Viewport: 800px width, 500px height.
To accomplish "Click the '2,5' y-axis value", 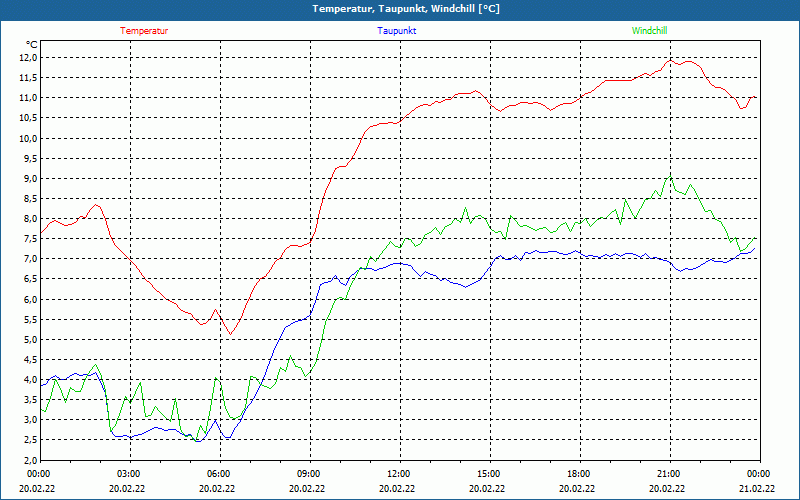I will [x=31, y=440].
